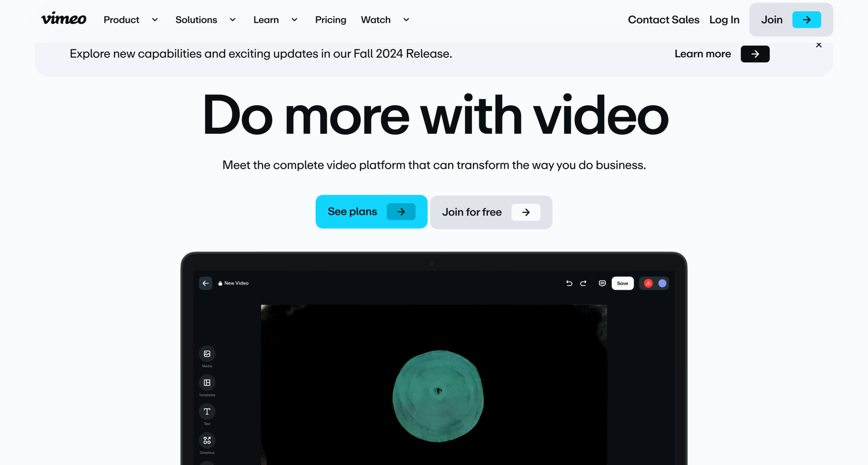Click the Join for free button
The height and width of the screenshot is (465, 868).
click(492, 212)
